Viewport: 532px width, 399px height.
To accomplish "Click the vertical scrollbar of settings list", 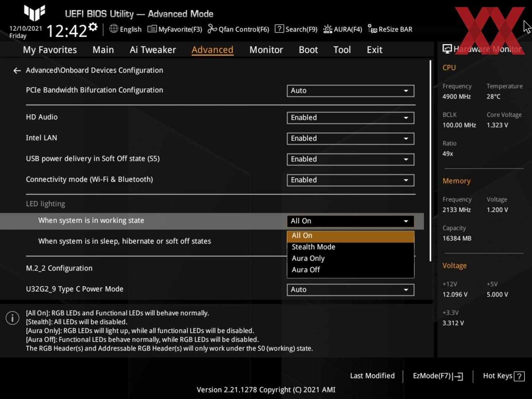I will 431,160.
